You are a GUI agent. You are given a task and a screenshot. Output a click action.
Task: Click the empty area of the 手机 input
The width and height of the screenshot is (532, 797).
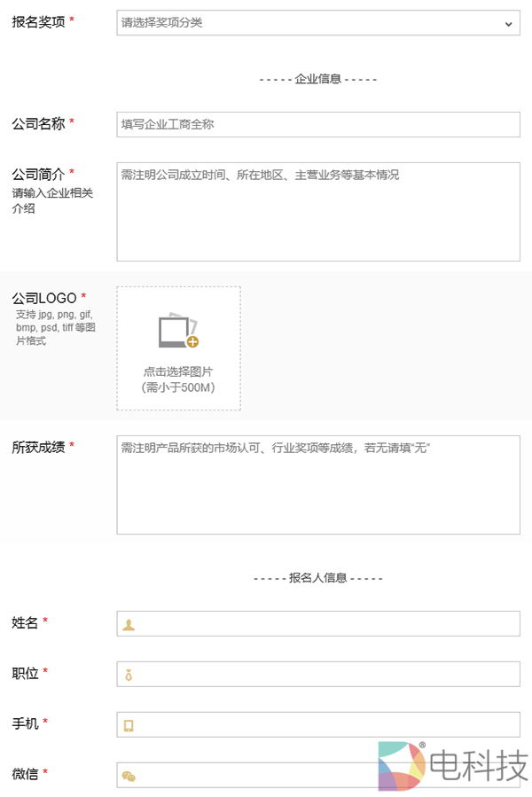click(x=328, y=725)
